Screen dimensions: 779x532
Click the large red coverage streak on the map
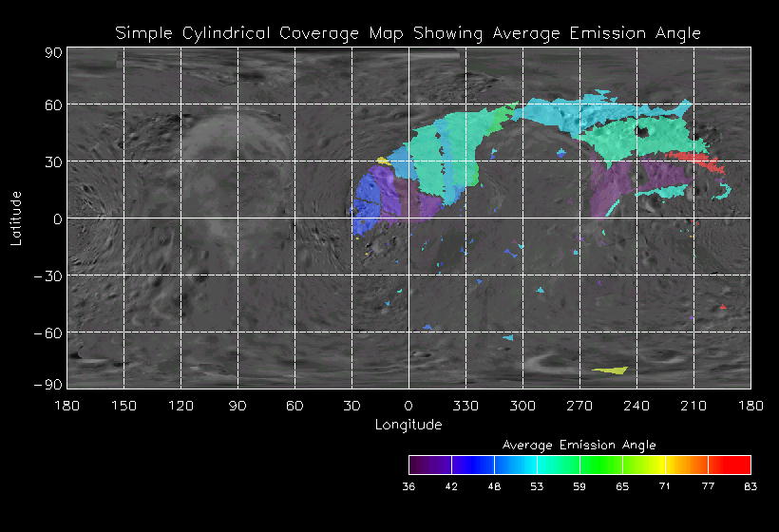coord(701,161)
